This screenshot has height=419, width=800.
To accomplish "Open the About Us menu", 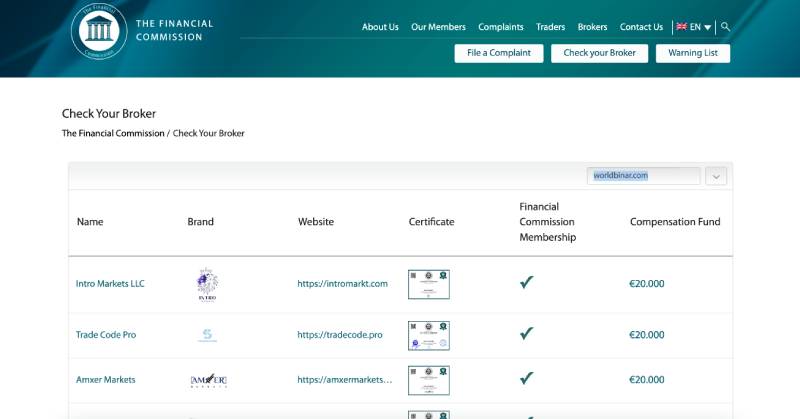I will coord(380,27).
